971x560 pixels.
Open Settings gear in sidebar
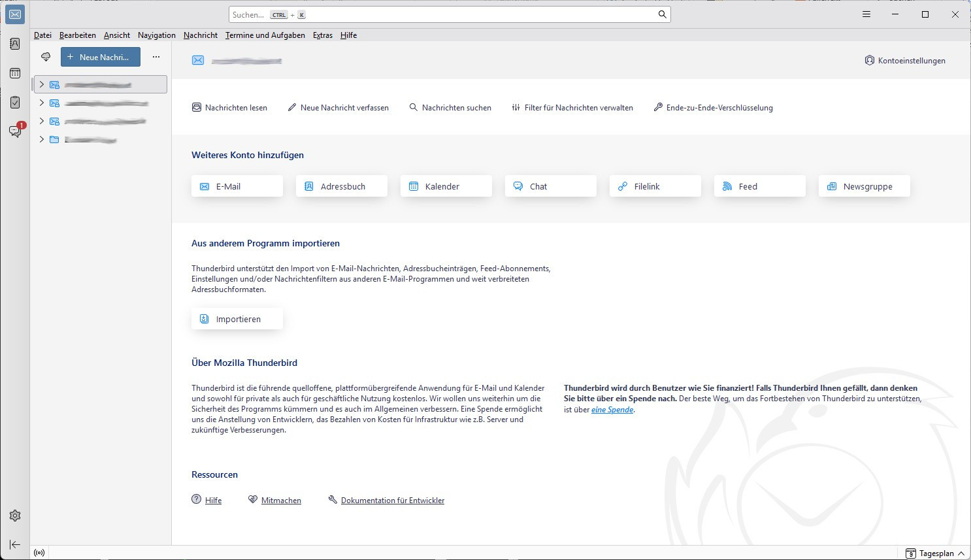click(15, 516)
